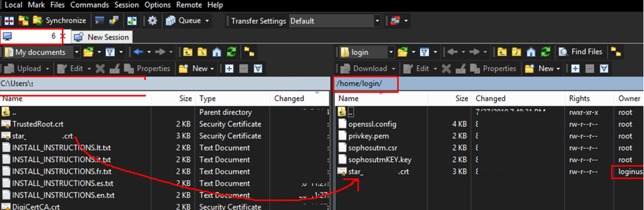Click the local Select Files plus icon
This screenshot has height=210, width=644.
(x=229, y=68)
